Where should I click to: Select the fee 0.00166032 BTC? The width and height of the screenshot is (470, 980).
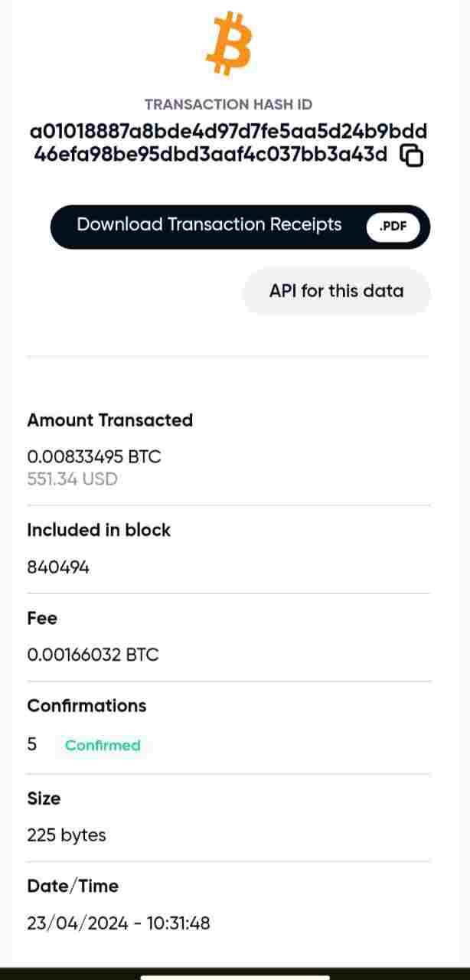pos(93,655)
